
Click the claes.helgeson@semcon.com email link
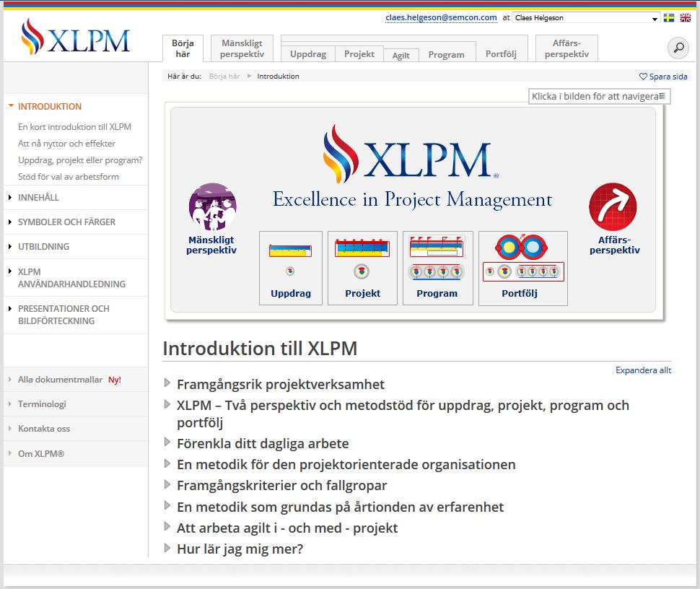coord(441,17)
